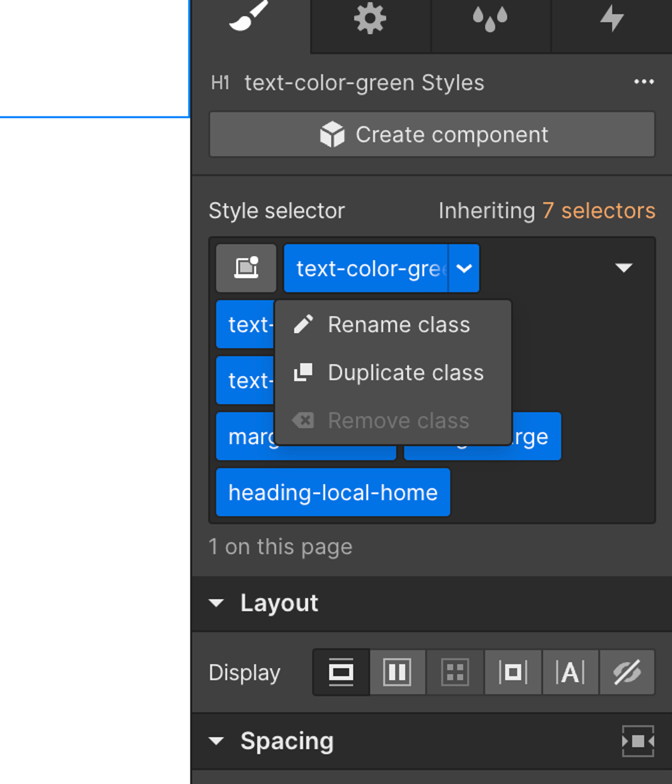Set display to Grid

(x=455, y=672)
